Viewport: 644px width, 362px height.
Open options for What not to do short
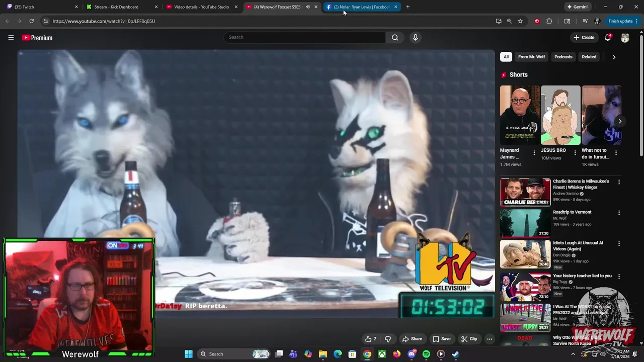point(616,153)
